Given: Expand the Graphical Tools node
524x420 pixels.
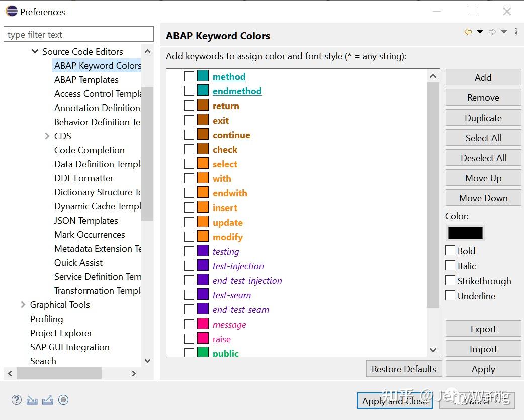Looking at the screenshot, I should coord(23,304).
